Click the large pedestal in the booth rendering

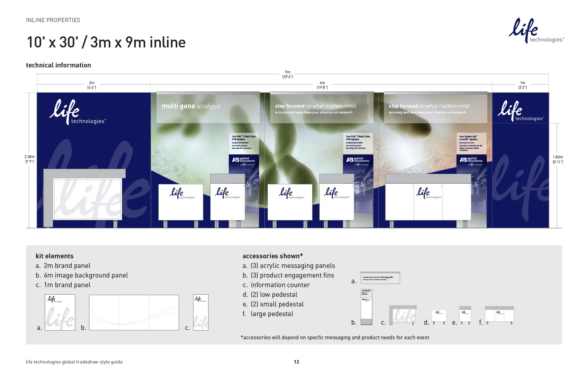pyautogui.click(x=428, y=200)
